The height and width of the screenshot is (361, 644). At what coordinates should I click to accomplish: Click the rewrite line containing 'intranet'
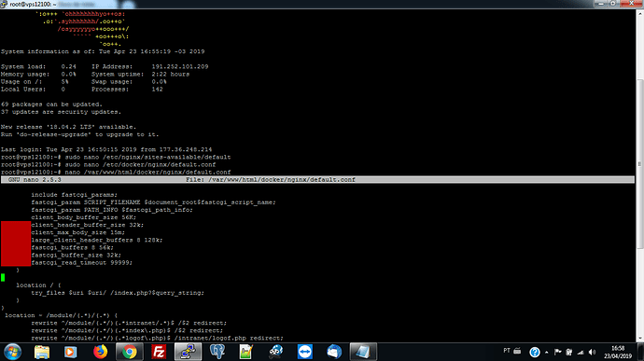pyautogui.click(x=129, y=323)
